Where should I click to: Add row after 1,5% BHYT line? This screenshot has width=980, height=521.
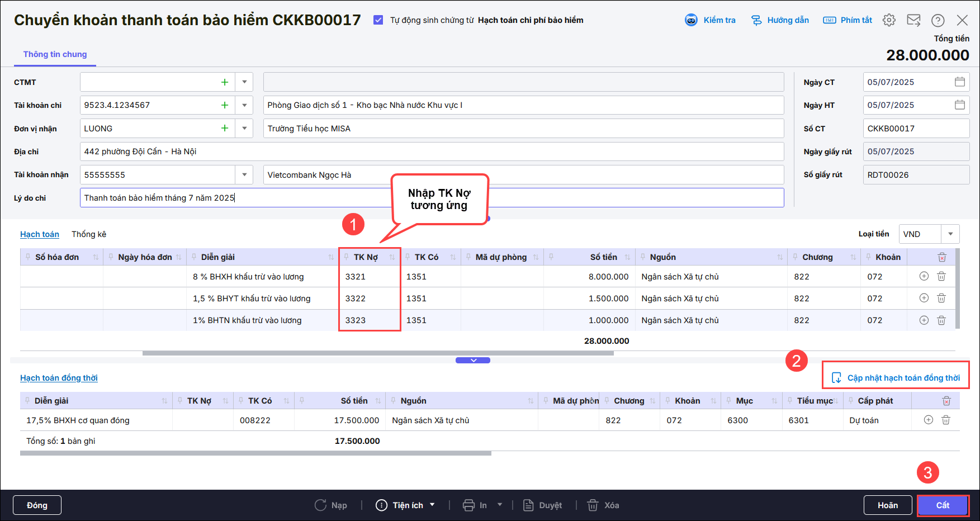[x=924, y=298]
